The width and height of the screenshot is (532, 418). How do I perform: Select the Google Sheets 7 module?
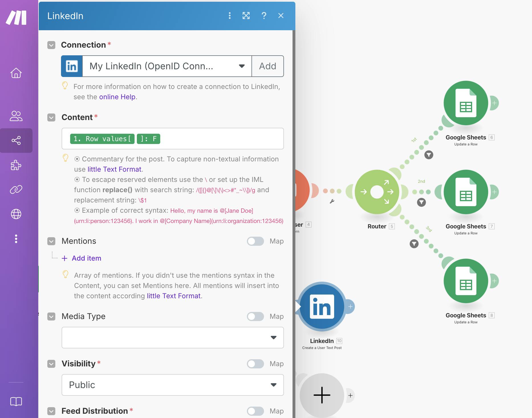(466, 192)
